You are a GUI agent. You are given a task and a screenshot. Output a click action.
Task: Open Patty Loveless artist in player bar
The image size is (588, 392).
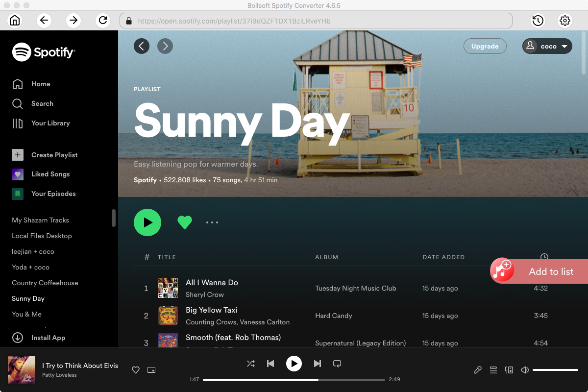[59, 375]
